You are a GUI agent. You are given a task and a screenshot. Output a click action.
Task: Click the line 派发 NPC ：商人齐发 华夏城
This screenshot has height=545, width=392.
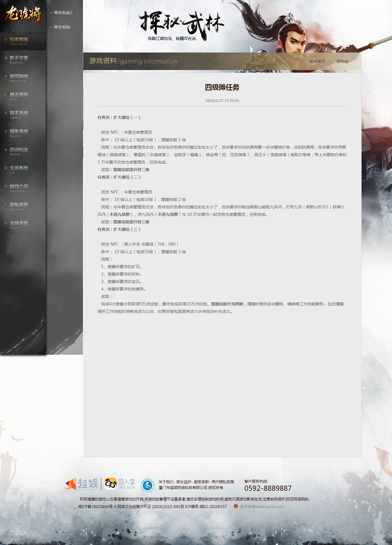tap(140, 244)
